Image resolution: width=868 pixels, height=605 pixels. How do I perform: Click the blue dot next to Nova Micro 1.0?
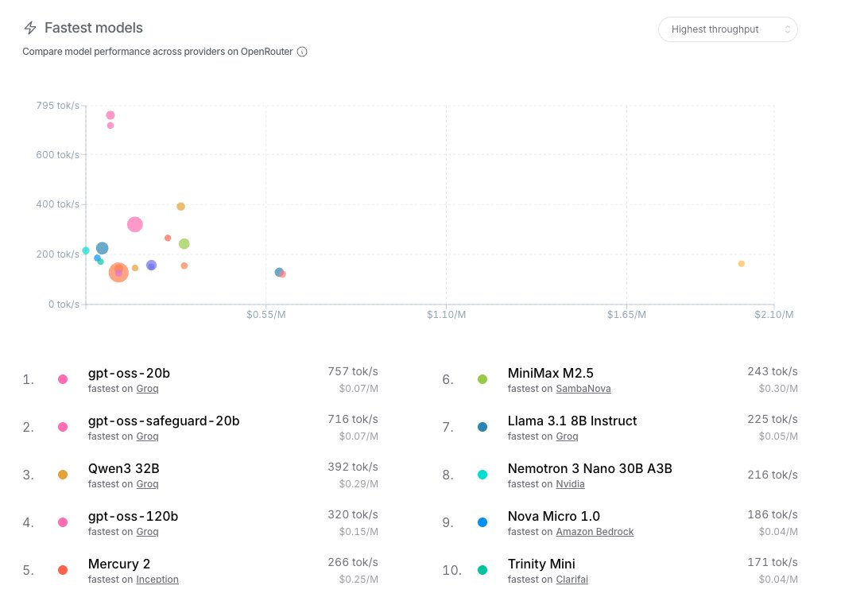coord(482,522)
